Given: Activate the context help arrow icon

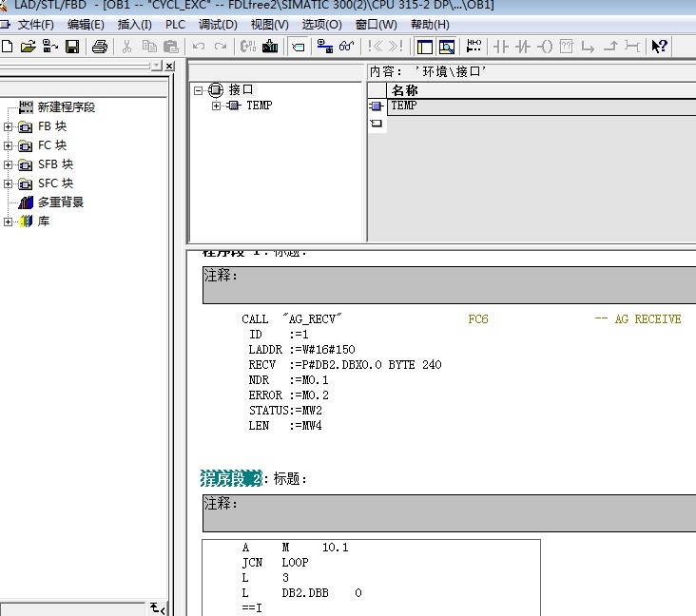Looking at the screenshot, I should [659, 47].
